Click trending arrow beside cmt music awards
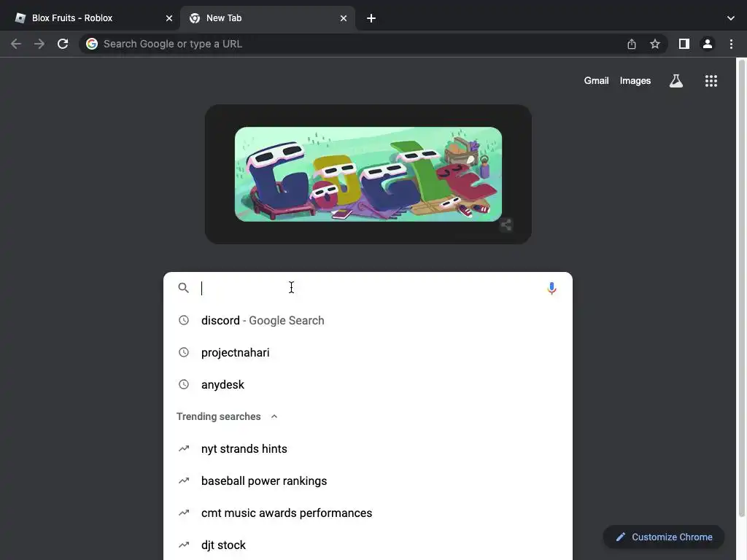 click(184, 513)
